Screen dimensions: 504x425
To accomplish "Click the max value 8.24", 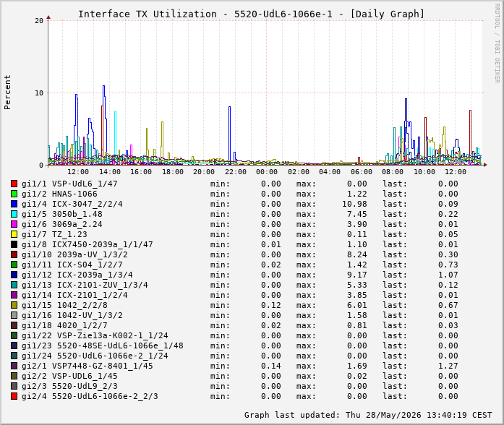I will coord(356,254).
